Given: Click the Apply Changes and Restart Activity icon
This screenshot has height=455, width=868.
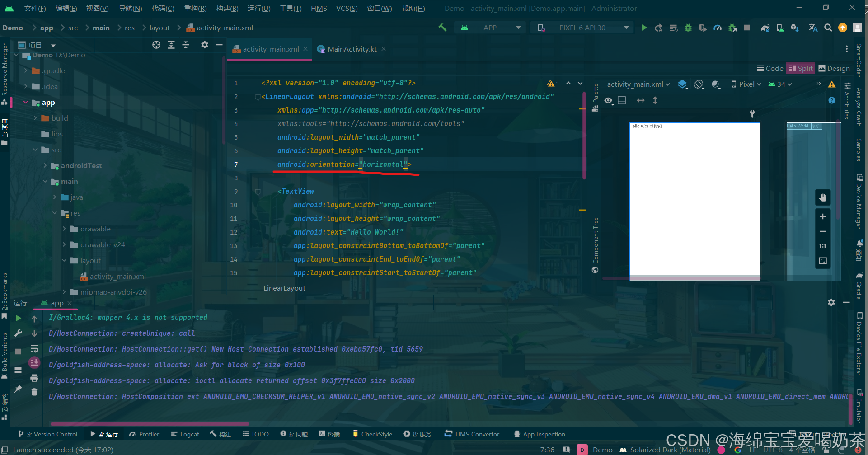Looking at the screenshot, I should pos(659,28).
